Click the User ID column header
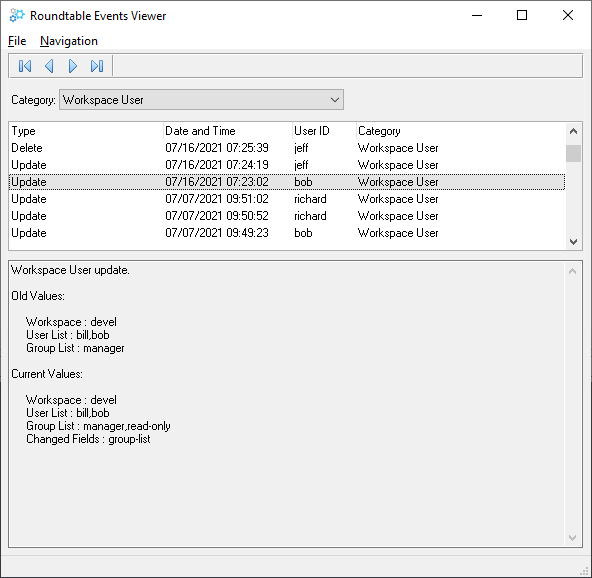The height and width of the screenshot is (578, 592). [x=324, y=131]
